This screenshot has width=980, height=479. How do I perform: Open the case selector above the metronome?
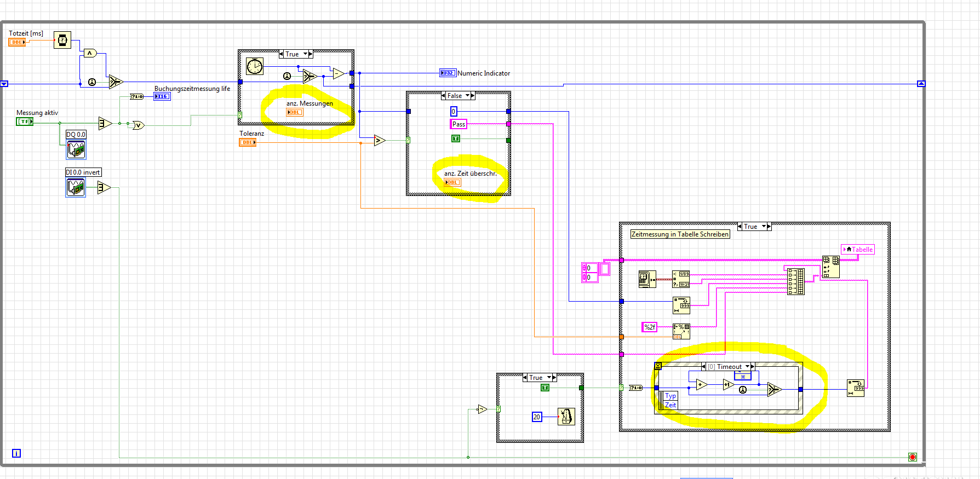(540, 378)
